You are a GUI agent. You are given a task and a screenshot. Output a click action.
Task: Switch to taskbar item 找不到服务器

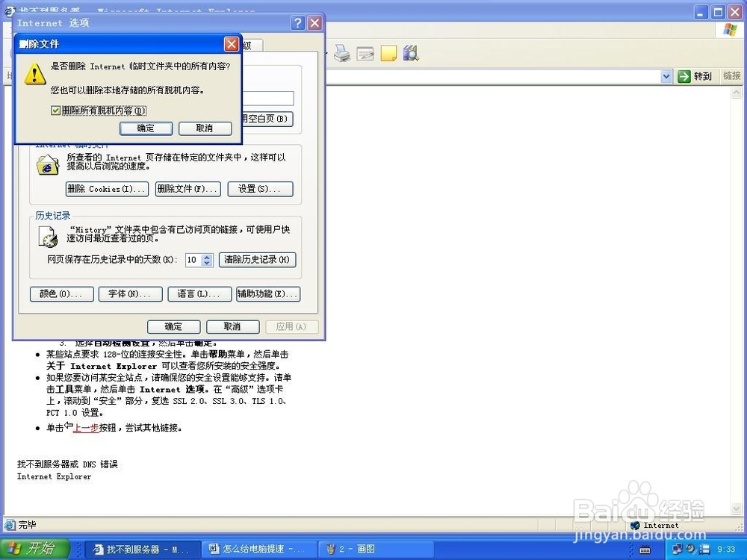coord(141,550)
